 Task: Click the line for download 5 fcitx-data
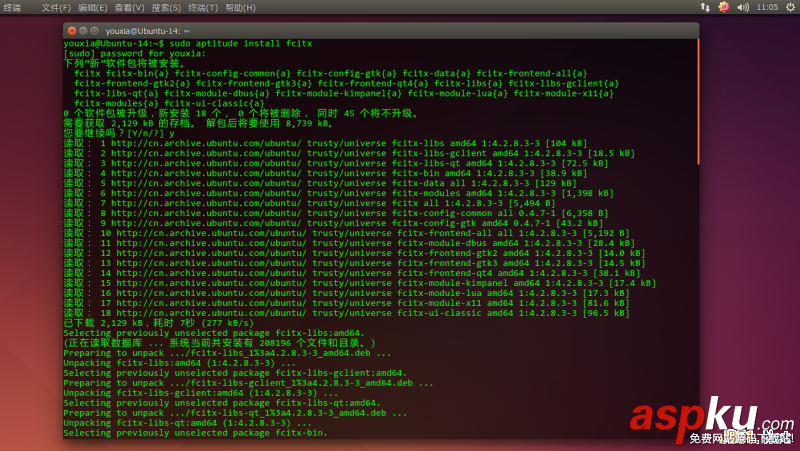click(x=320, y=183)
